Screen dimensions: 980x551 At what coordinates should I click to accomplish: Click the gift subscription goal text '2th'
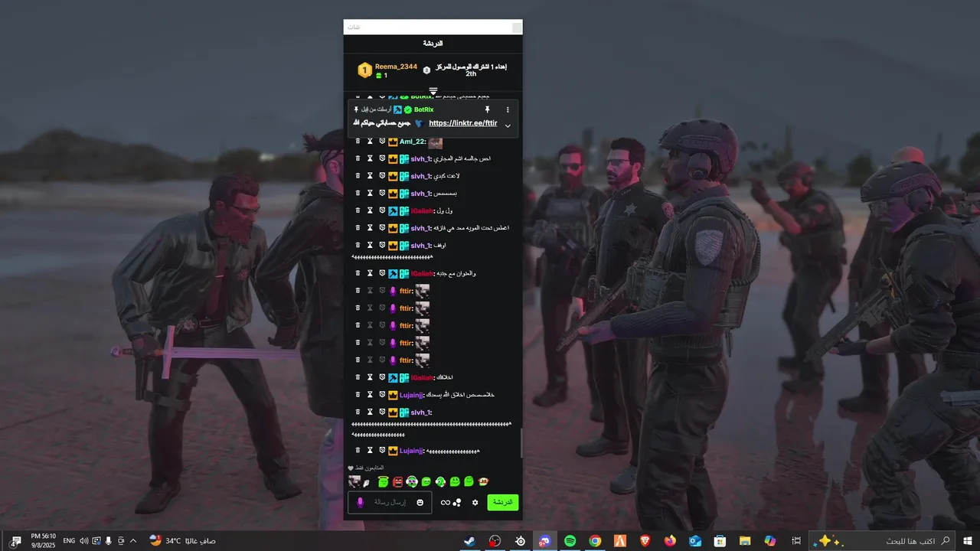coord(471,74)
